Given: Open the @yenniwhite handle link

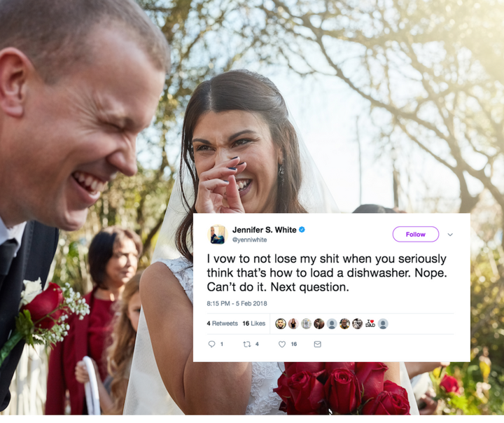Looking at the screenshot, I should (x=249, y=240).
